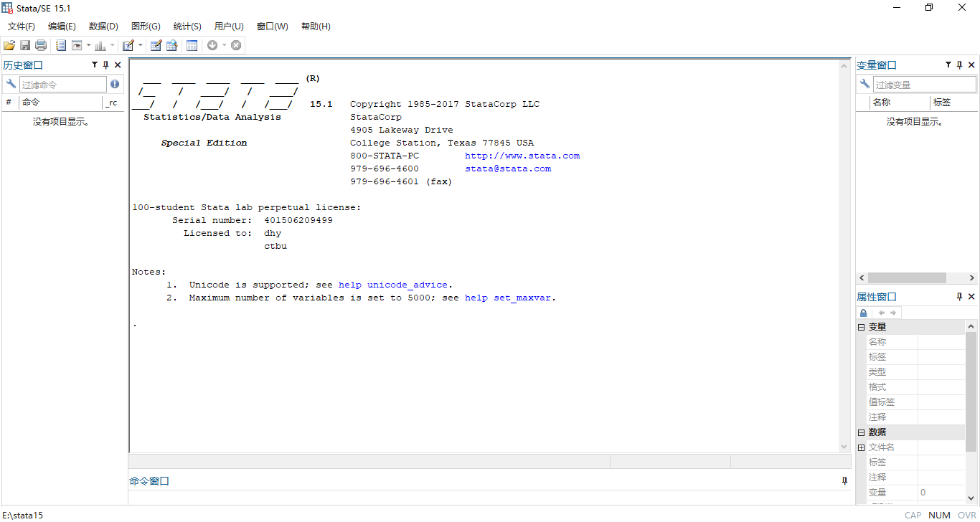Open the help unicode_advice link
The image size is (980, 522).
pos(393,285)
